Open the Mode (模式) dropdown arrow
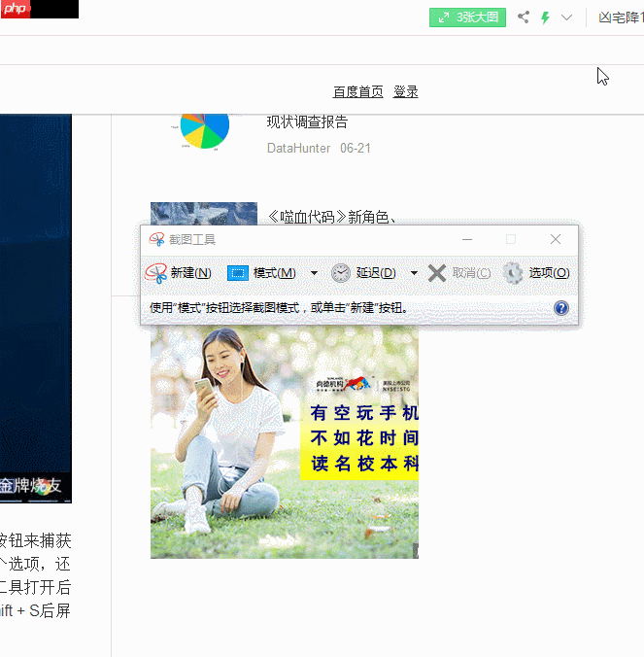The width and height of the screenshot is (644, 657). pyautogui.click(x=314, y=273)
